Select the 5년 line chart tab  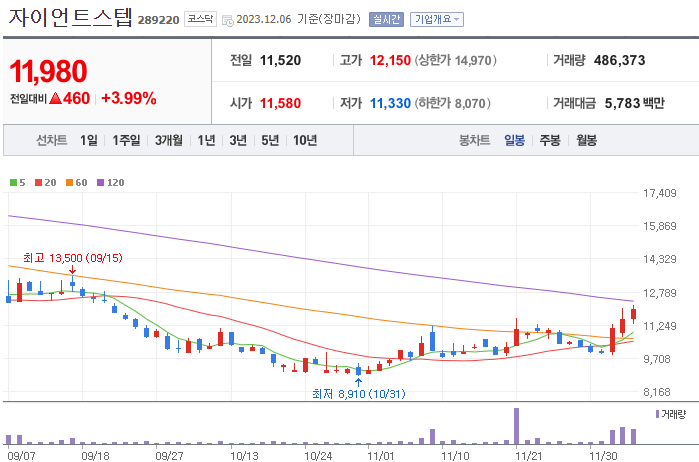tap(270, 140)
